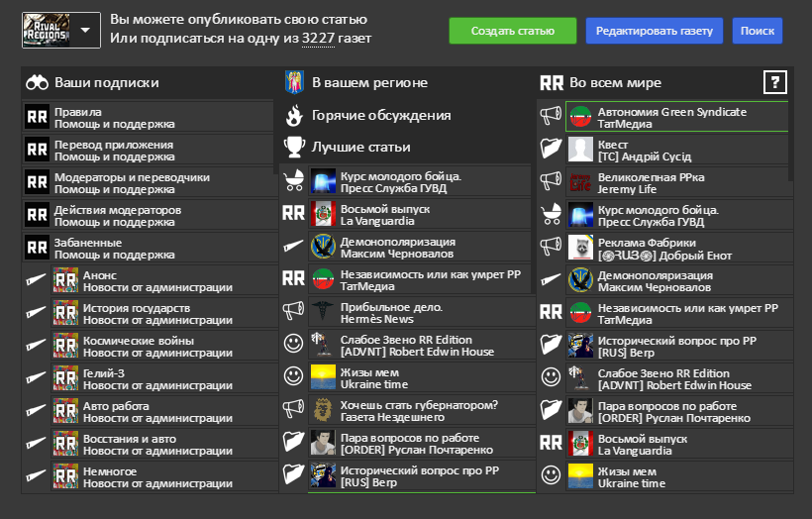
Task: Click the Поиск button
Action: (x=758, y=31)
